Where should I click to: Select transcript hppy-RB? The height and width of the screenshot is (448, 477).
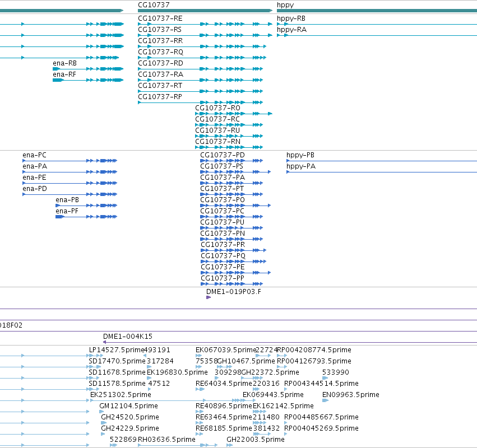(x=291, y=18)
